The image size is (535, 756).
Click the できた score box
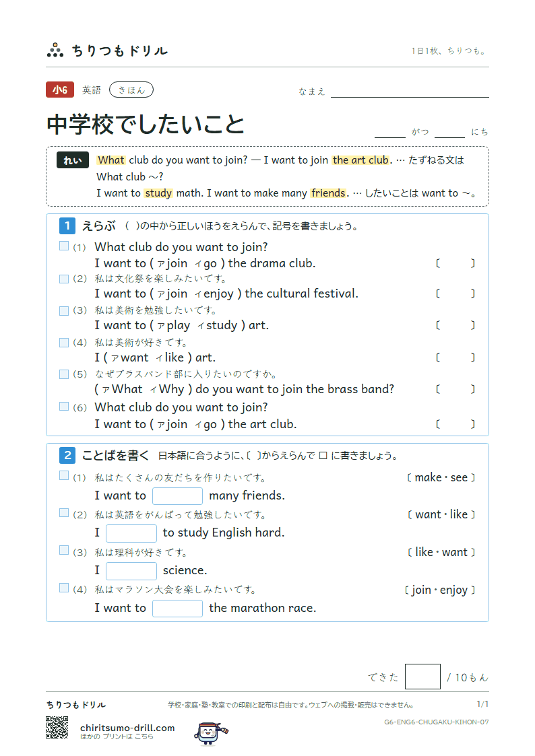(422, 677)
